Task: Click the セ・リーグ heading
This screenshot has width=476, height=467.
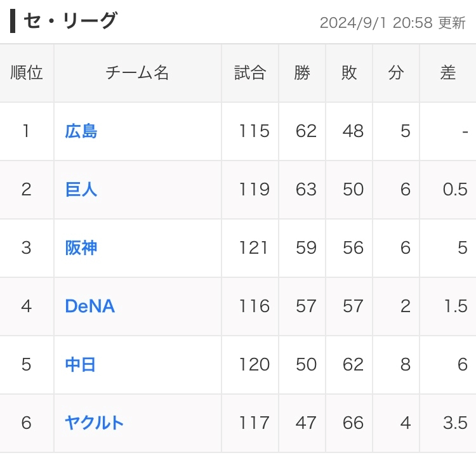Action: tap(70, 22)
